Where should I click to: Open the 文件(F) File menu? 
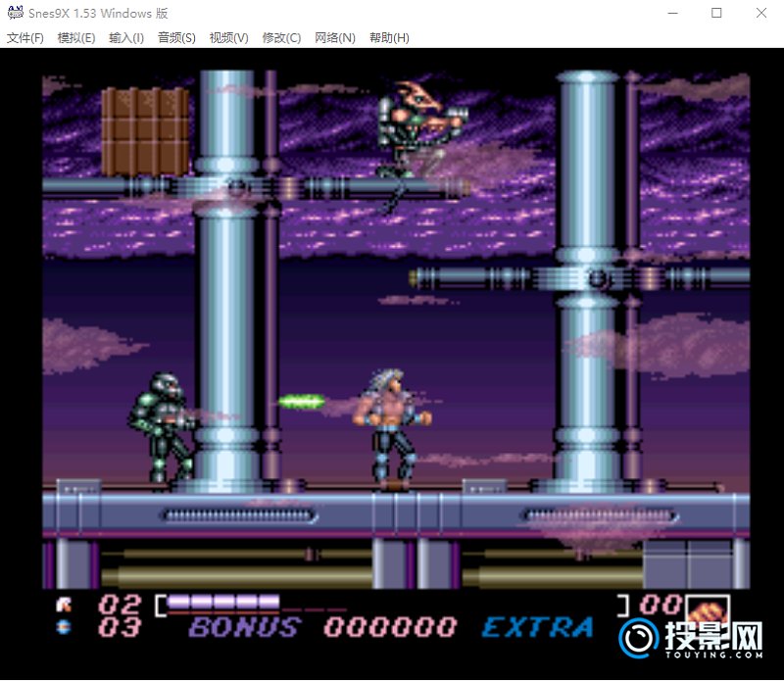pos(25,38)
